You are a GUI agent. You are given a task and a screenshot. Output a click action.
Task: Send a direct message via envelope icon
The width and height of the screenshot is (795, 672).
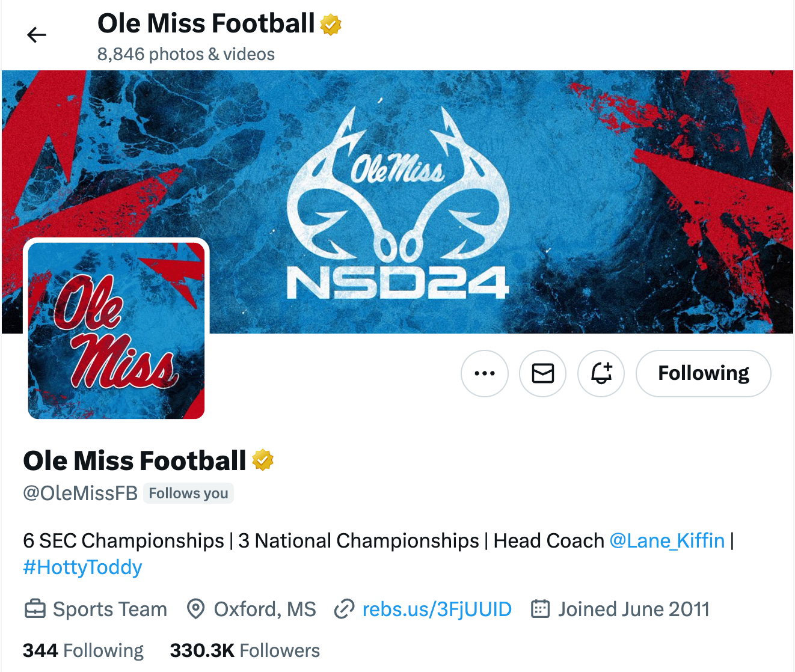(x=543, y=373)
